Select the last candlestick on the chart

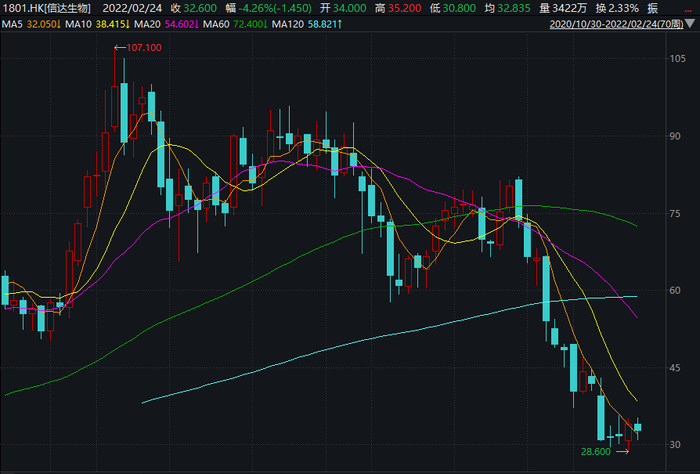pyautogui.click(x=637, y=428)
